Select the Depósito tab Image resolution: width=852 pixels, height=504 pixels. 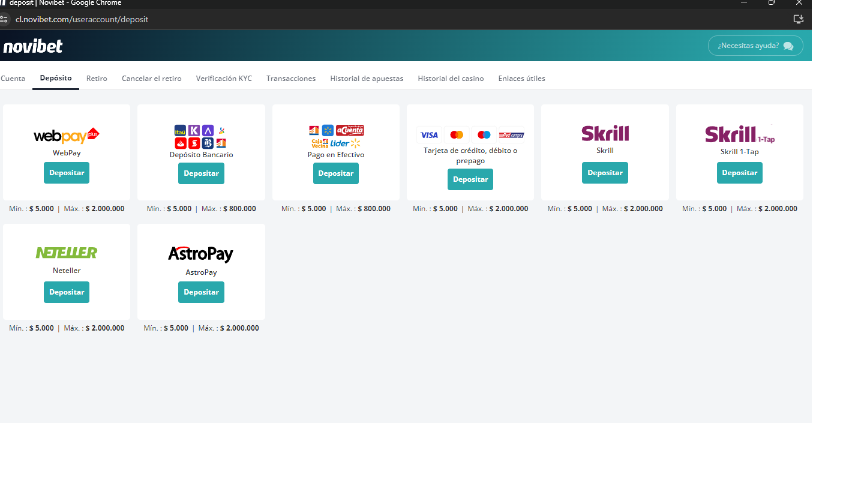[56, 78]
